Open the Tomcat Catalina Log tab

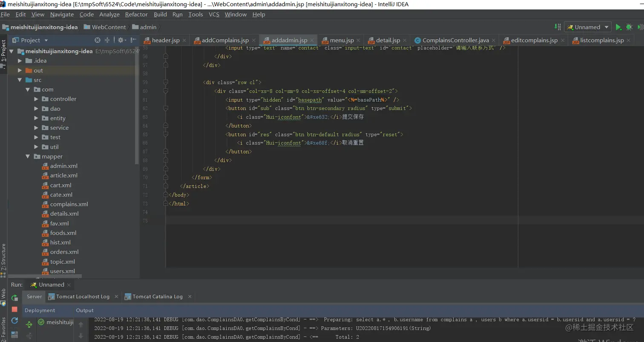158,296
